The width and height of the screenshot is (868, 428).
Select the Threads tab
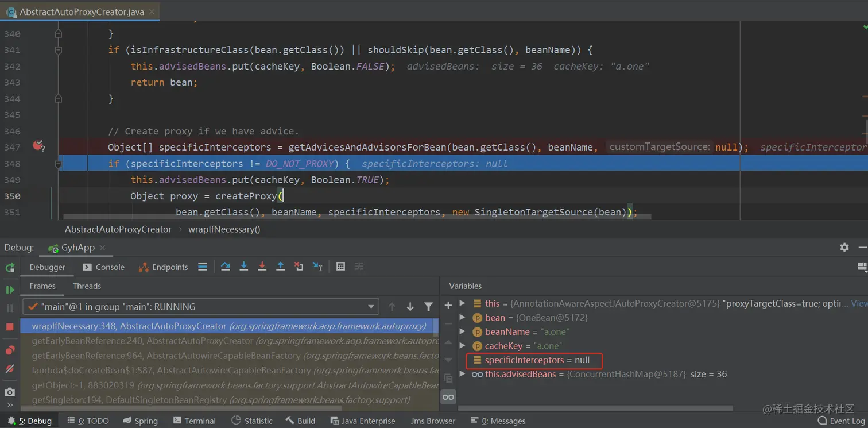point(87,286)
